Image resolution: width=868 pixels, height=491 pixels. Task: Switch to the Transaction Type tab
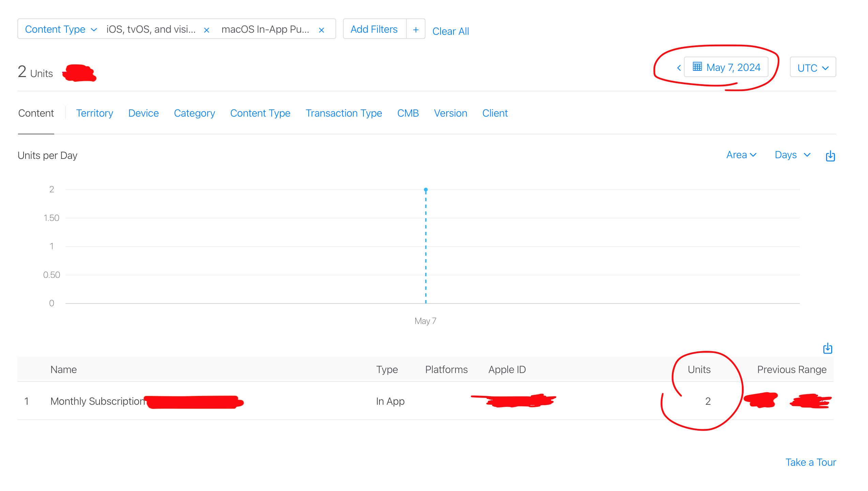click(x=343, y=113)
